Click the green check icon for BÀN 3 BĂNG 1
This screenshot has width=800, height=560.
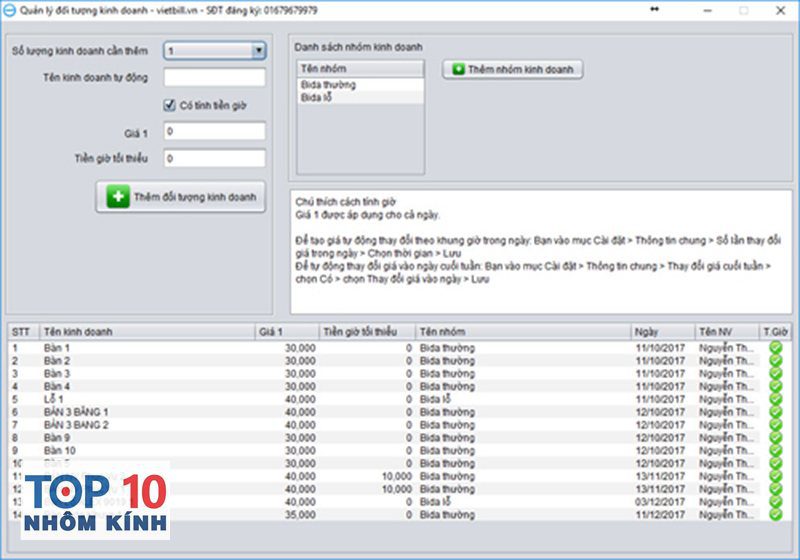coord(775,412)
